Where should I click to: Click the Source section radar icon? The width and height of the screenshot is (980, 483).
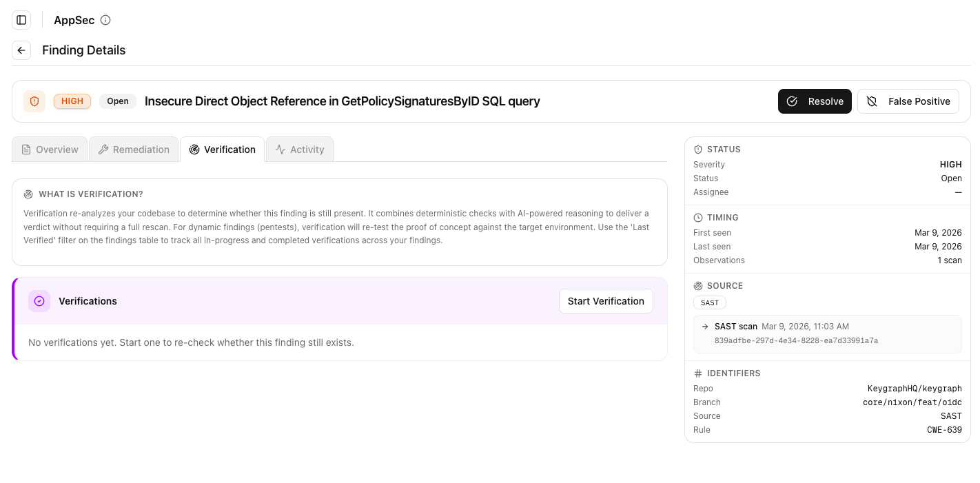tap(698, 286)
